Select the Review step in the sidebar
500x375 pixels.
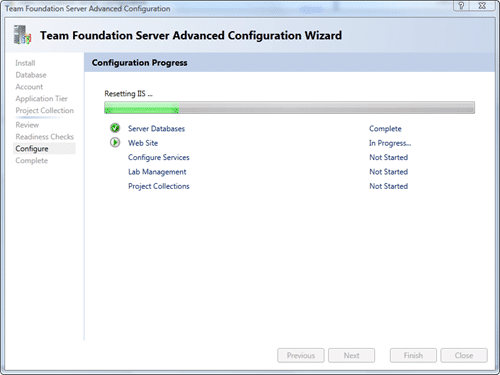click(x=27, y=125)
